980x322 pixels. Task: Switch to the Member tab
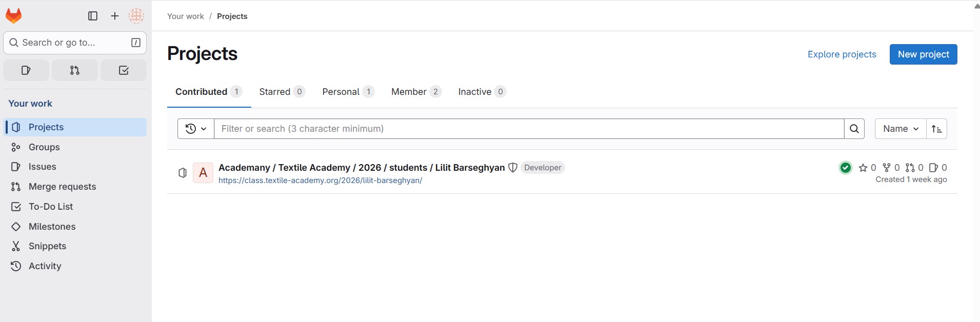tap(415, 92)
